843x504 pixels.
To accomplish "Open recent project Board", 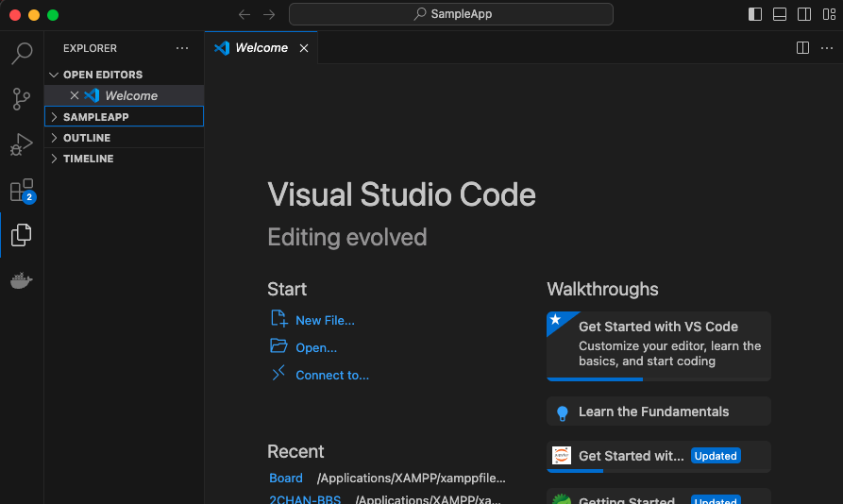I will coord(286,478).
